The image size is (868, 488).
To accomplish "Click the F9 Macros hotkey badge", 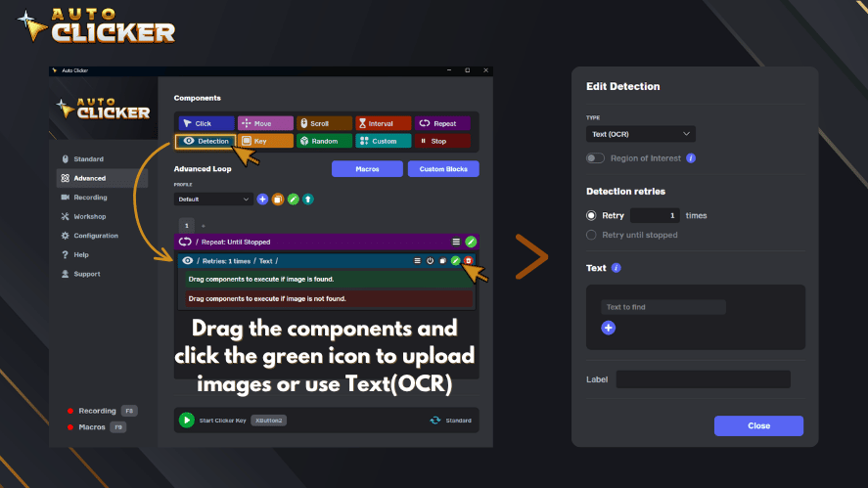I will (117, 427).
